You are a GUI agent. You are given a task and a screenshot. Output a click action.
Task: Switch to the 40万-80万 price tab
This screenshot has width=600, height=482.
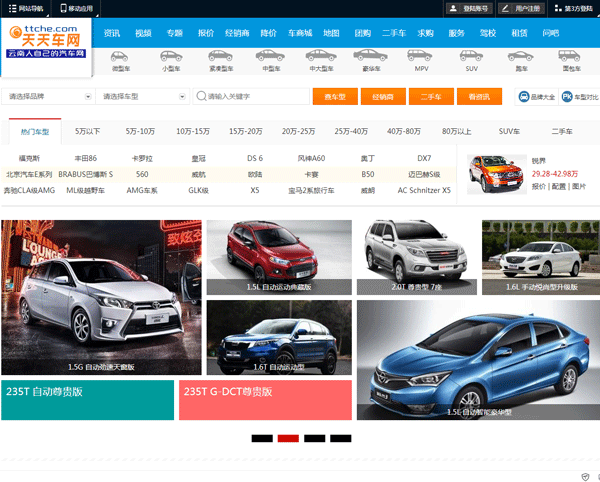(x=404, y=132)
